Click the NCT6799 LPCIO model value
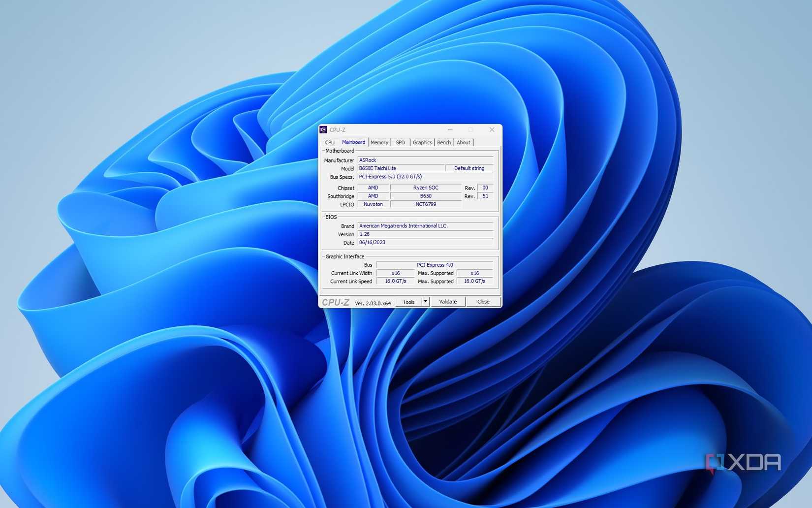 pyautogui.click(x=426, y=204)
